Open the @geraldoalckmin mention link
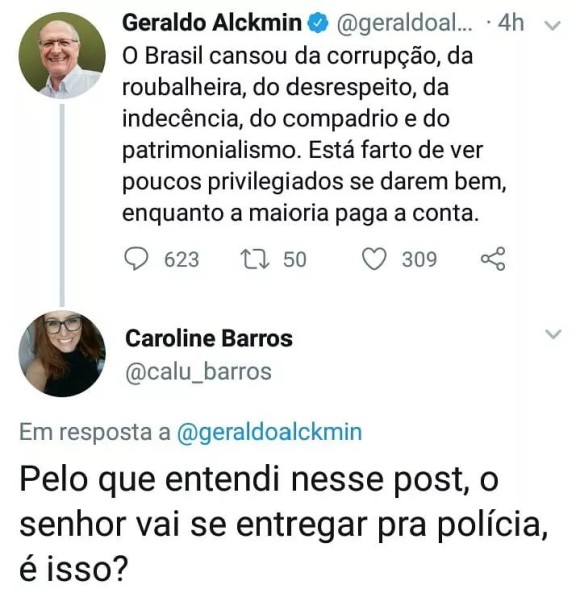Viewport: 580px width, 593px height. [269, 432]
